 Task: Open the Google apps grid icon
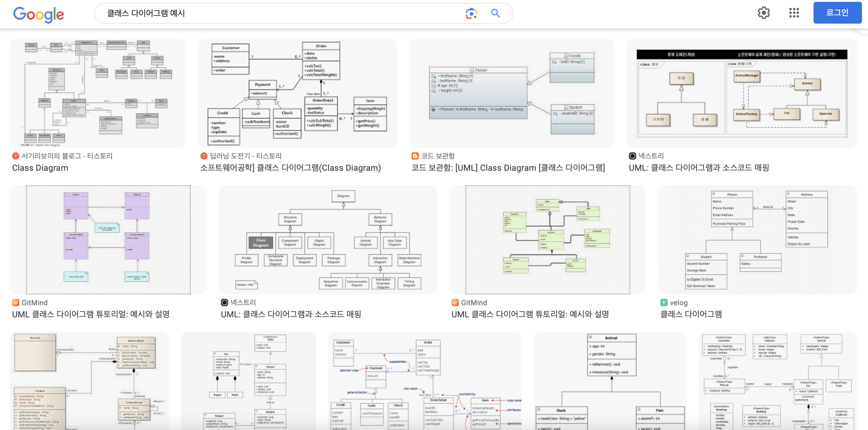click(794, 13)
